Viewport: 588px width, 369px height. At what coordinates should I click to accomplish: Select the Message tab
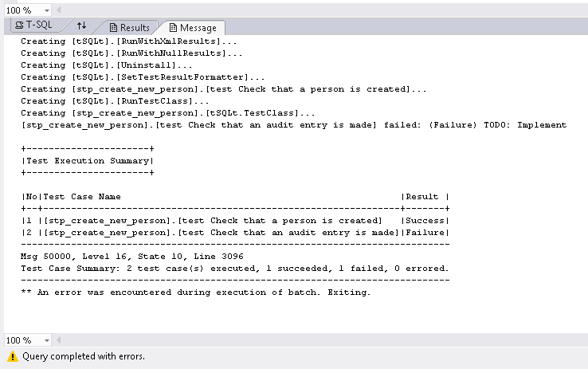192,27
